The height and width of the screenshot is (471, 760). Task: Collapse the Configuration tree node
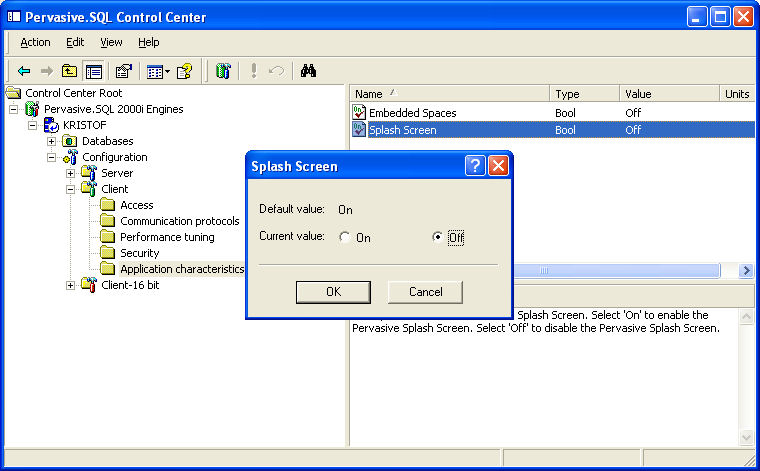tap(51, 157)
